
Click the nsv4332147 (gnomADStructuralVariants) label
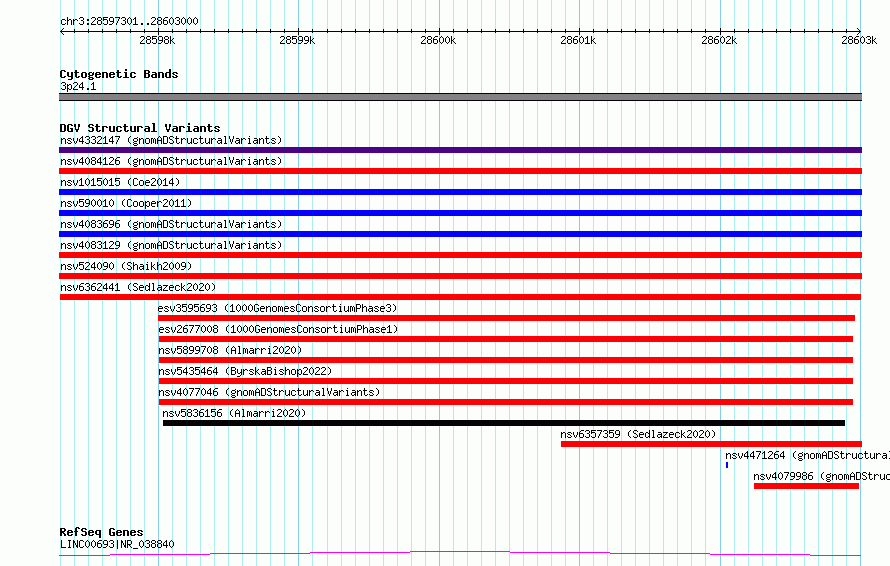point(171,140)
